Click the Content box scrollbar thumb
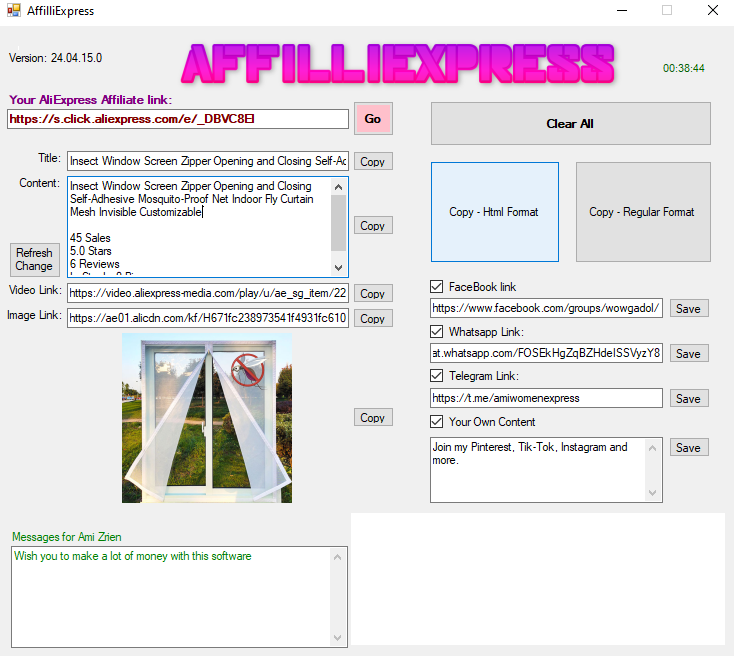Image resolution: width=734 pixels, height=662 pixels. coord(339,223)
